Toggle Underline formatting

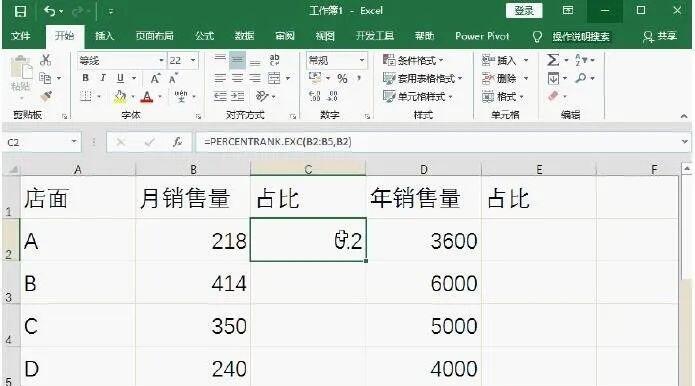120,78
